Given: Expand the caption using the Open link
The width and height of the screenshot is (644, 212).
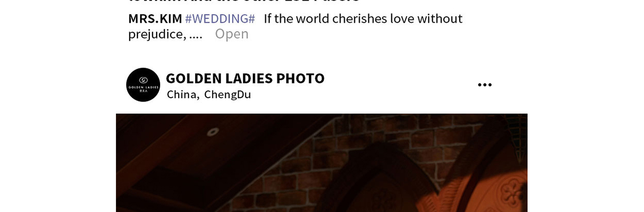Looking at the screenshot, I should pyautogui.click(x=232, y=34).
